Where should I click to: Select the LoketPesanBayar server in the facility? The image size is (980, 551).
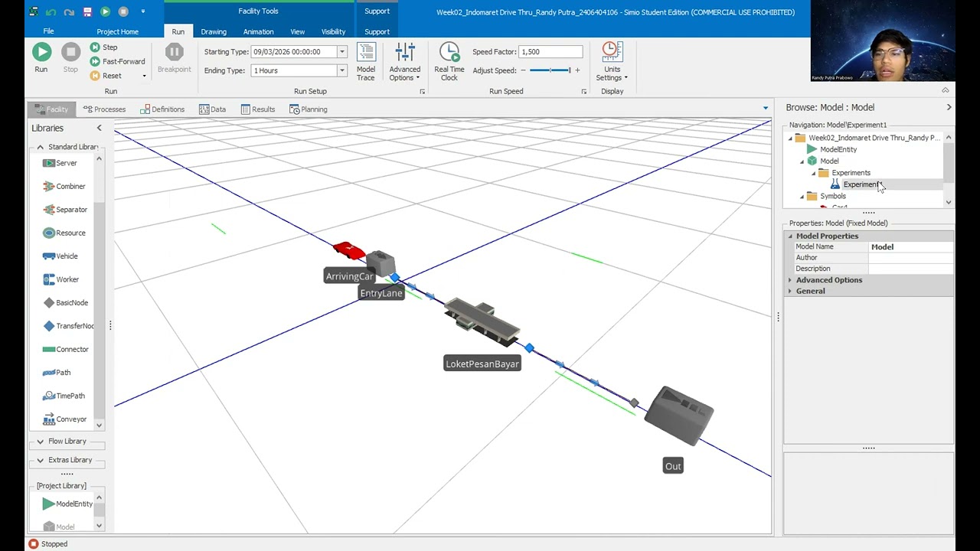[x=482, y=321]
